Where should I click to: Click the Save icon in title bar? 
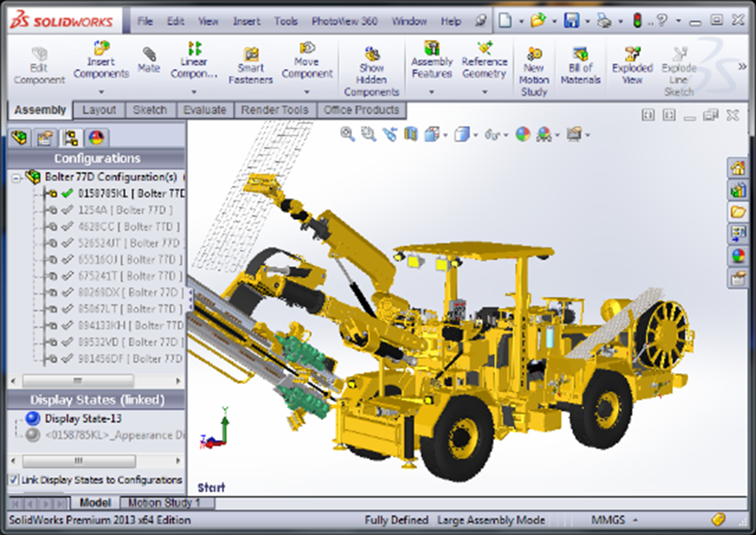pyautogui.click(x=572, y=21)
